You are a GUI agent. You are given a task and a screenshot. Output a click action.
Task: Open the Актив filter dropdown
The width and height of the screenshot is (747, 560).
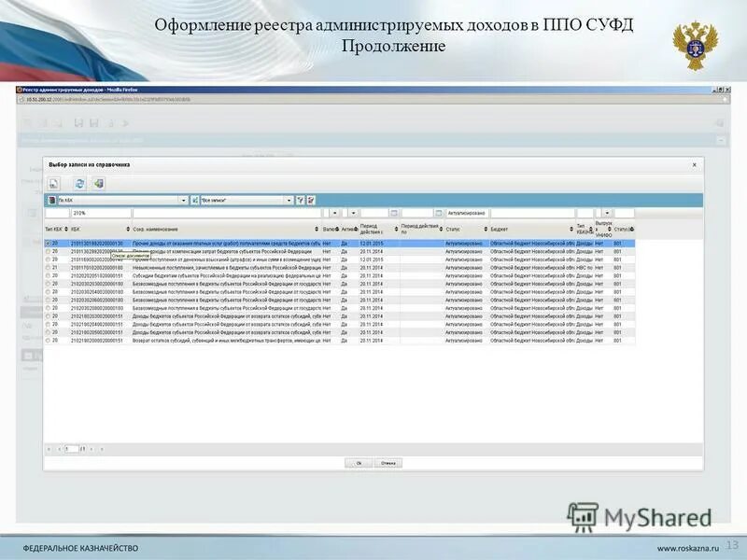coord(354,214)
